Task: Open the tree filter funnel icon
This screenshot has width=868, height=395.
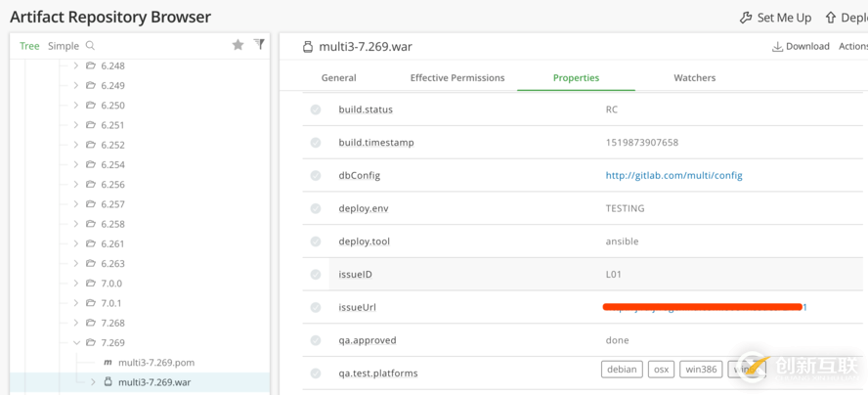Action: coord(259,45)
